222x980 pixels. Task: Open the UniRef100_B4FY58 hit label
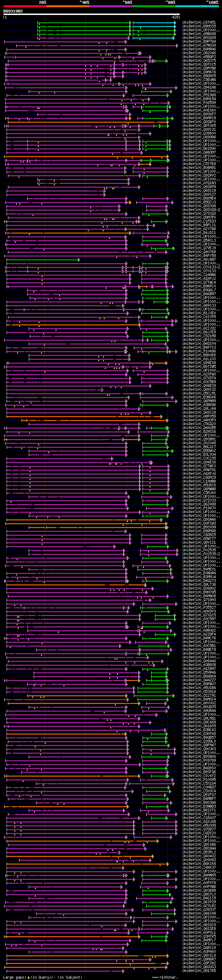pos(199,256)
